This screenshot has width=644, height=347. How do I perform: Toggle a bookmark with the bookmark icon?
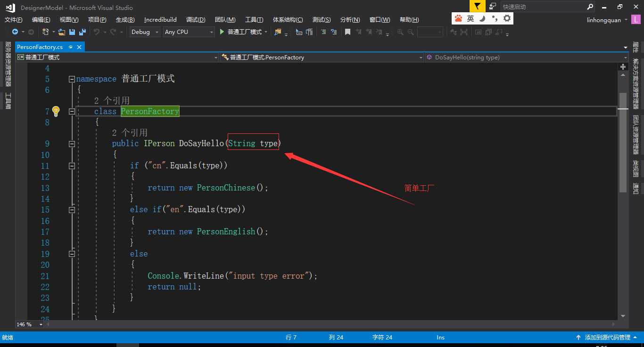tap(347, 32)
